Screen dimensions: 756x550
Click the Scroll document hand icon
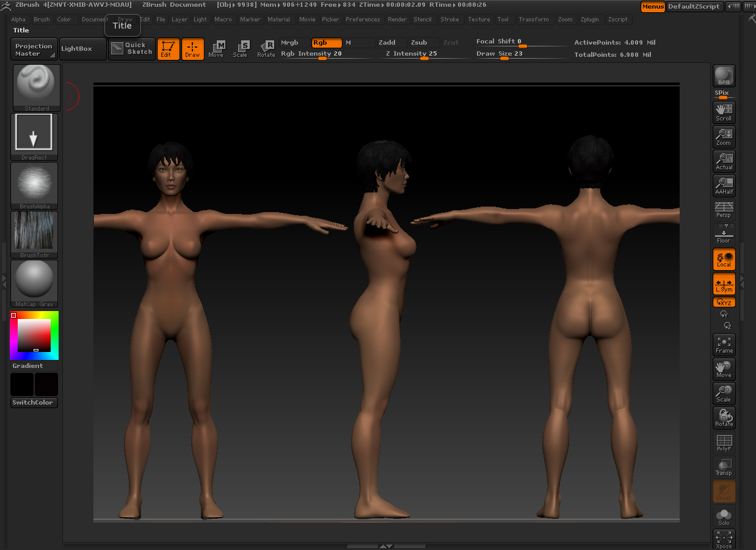point(724,112)
